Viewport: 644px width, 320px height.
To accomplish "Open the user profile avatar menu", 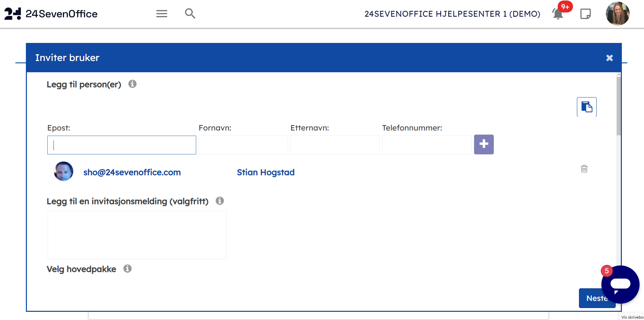I will click(617, 14).
